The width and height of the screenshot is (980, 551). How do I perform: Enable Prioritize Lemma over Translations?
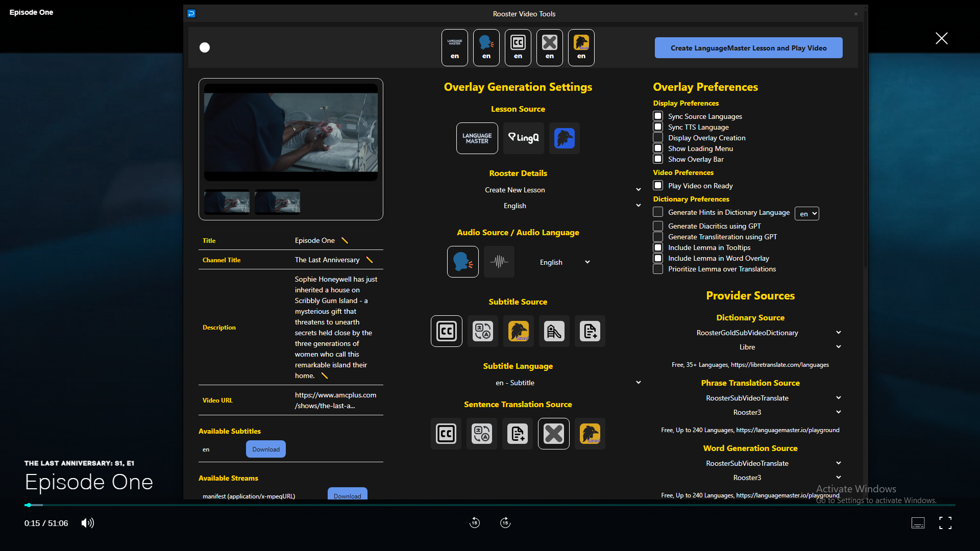[658, 269]
